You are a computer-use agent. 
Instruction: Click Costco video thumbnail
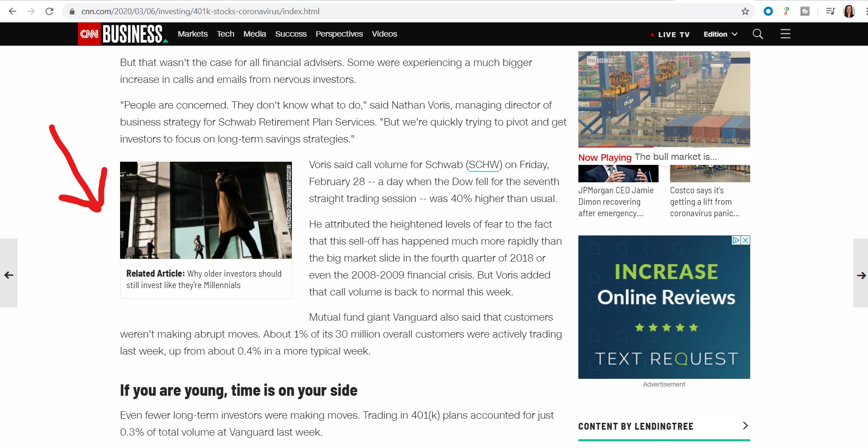tap(710, 174)
